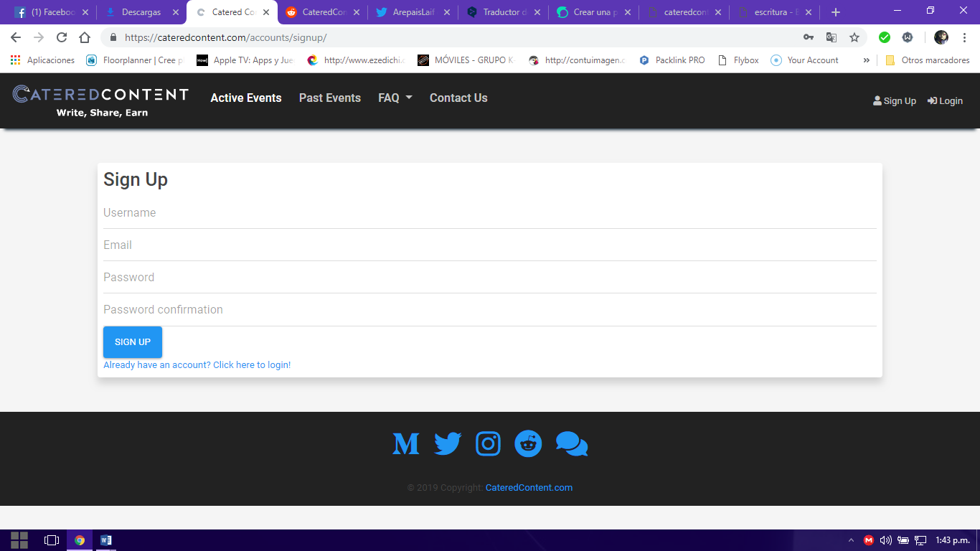The image size is (980, 551).
Task: Open a new browser tab
Action: tap(836, 12)
